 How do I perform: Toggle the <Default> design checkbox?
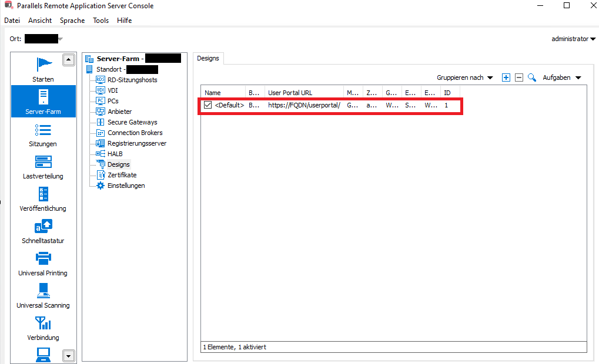208,105
